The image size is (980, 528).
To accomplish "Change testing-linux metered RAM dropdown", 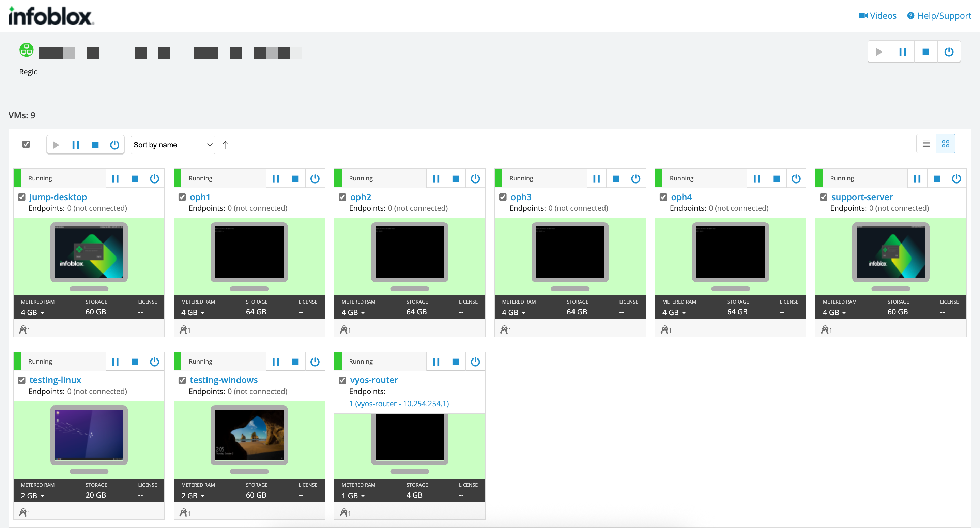I will [33, 496].
